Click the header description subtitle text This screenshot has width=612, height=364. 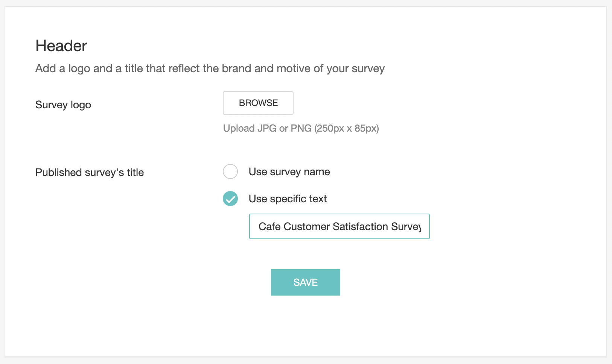(210, 68)
